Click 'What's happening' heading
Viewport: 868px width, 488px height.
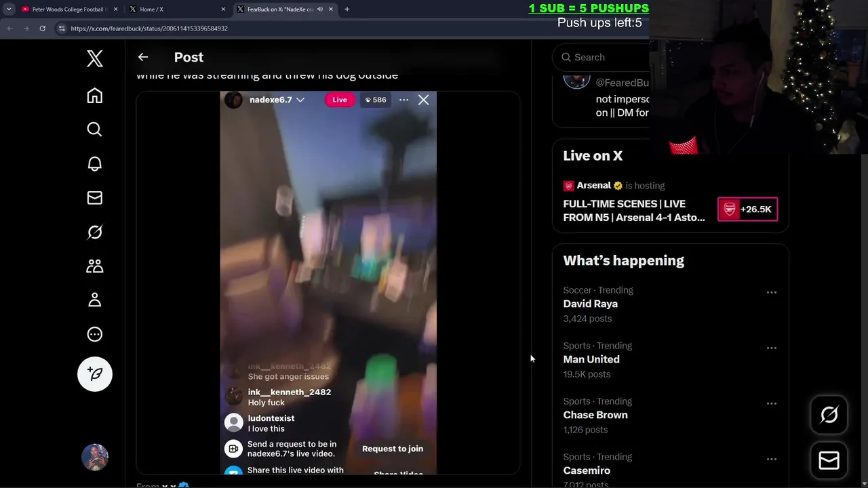[x=623, y=261]
